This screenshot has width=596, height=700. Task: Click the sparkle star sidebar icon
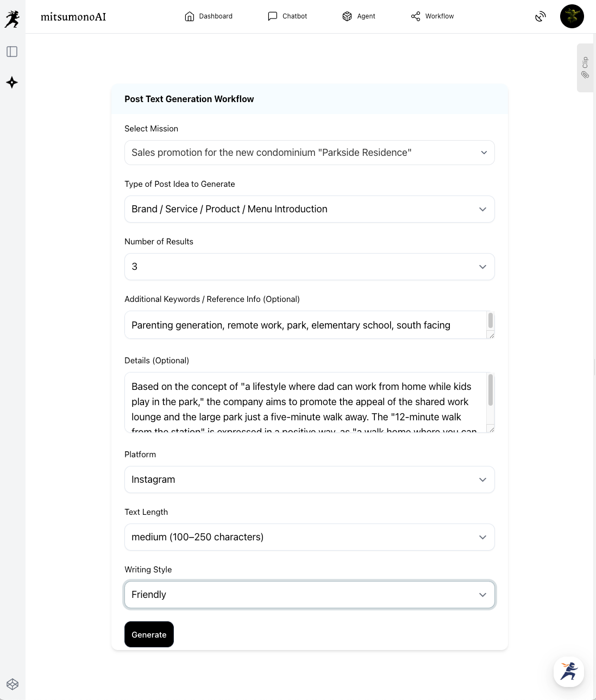click(x=12, y=83)
